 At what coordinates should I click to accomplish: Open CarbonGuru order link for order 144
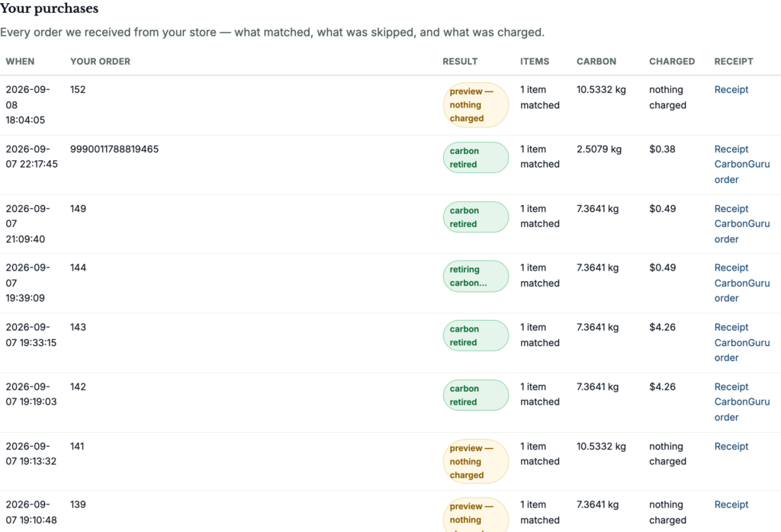[742, 290]
